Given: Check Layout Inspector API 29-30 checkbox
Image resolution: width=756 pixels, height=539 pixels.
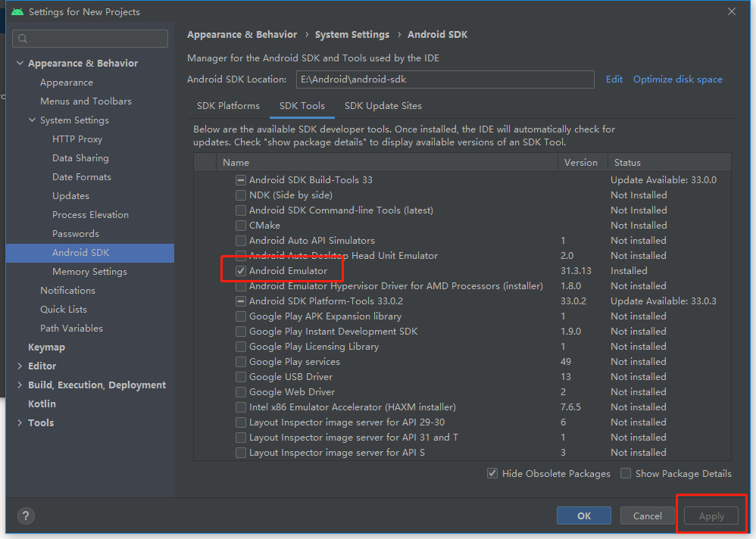Looking at the screenshot, I should (x=241, y=422).
